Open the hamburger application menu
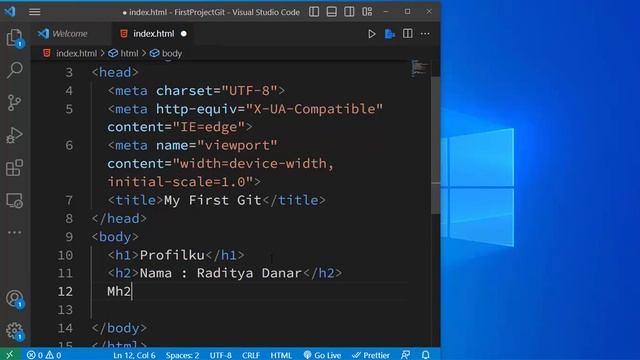The width and height of the screenshot is (640, 360). click(35, 12)
